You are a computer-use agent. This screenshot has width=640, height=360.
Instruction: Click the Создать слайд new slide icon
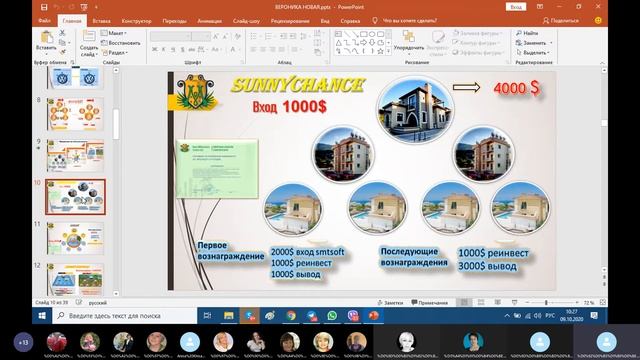(x=89, y=37)
